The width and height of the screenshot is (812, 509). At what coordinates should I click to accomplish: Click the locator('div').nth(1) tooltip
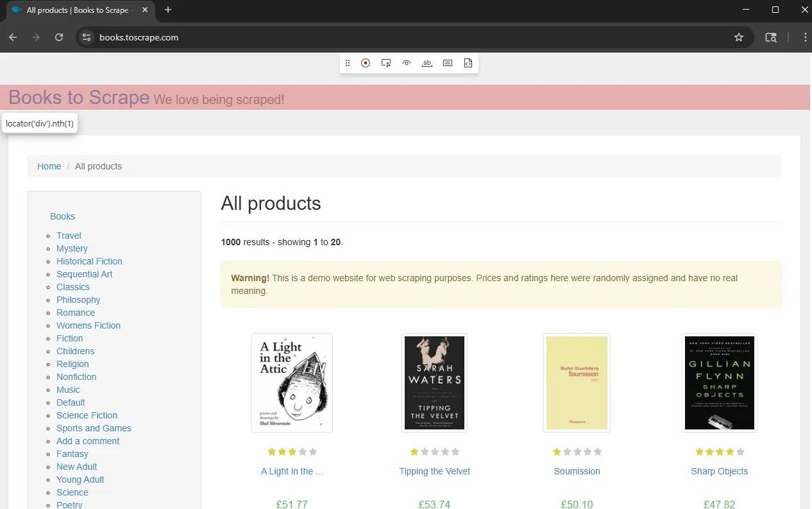click(x=40, y=123)
